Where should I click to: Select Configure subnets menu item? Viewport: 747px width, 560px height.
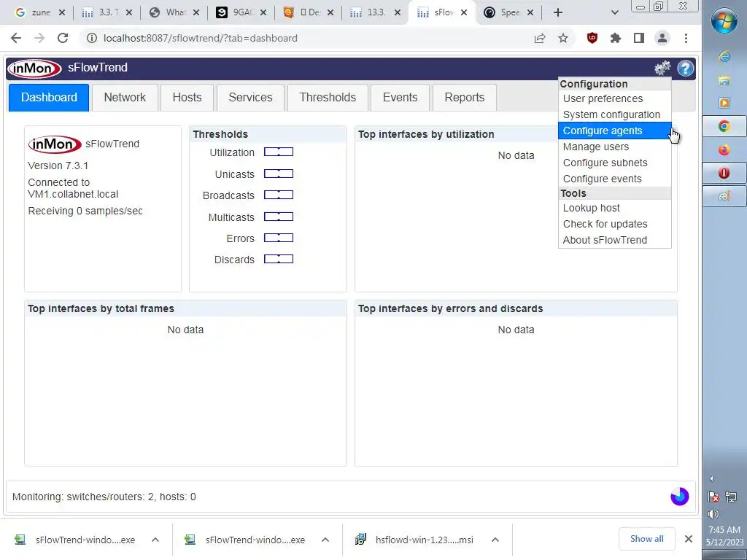[x=614, y=163]
